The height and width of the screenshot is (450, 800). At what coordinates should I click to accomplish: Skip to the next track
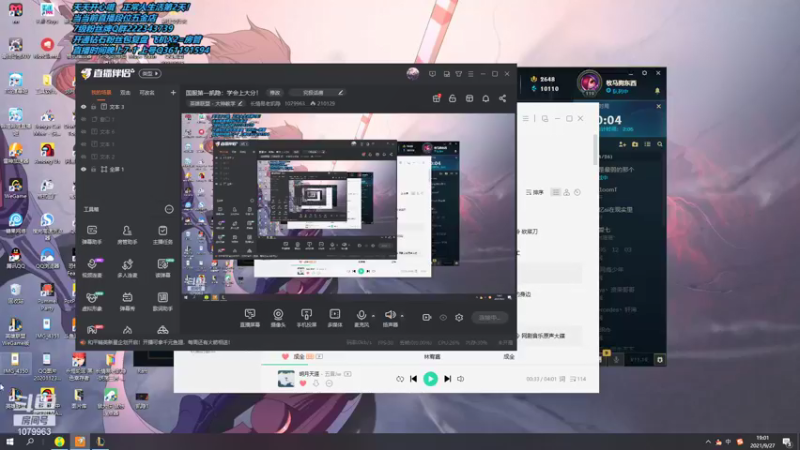point(447,379)
